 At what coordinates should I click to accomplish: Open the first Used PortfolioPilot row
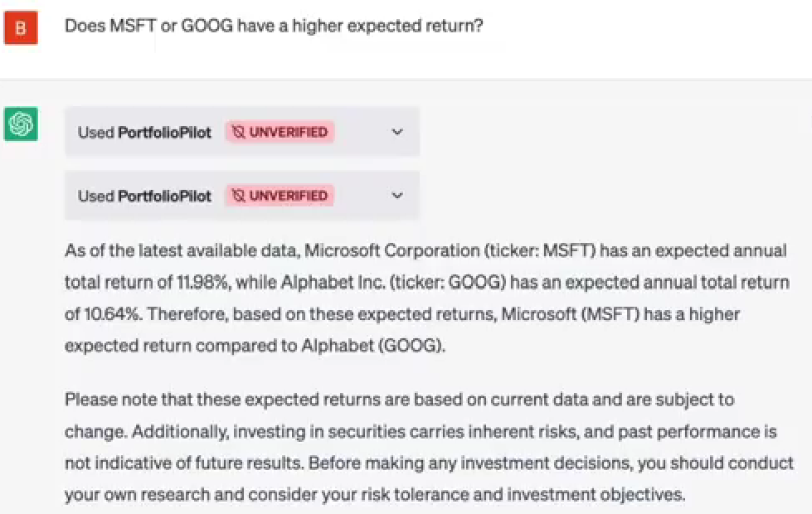coord(242,132)
